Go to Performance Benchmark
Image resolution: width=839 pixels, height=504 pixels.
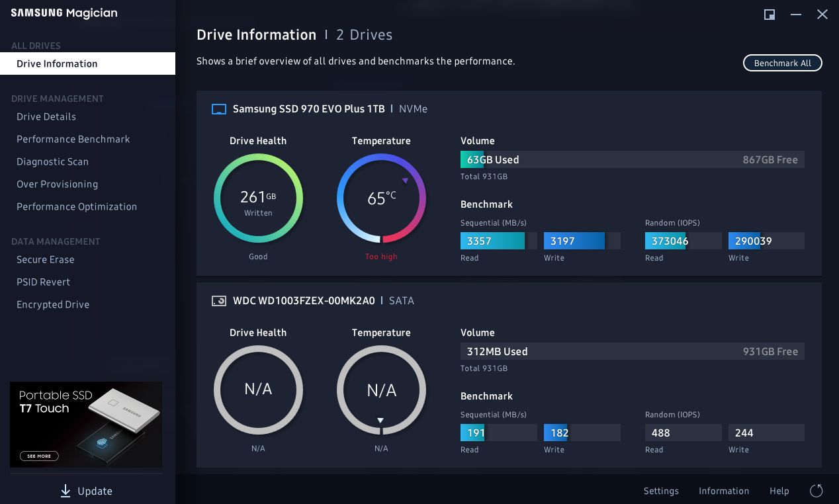click(x=73, y=139)
